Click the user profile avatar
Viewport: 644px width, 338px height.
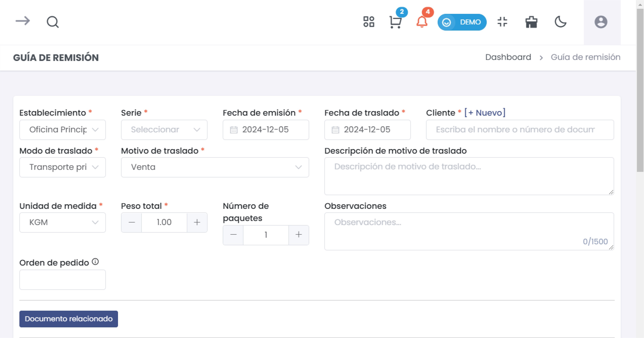click(601, 22)
